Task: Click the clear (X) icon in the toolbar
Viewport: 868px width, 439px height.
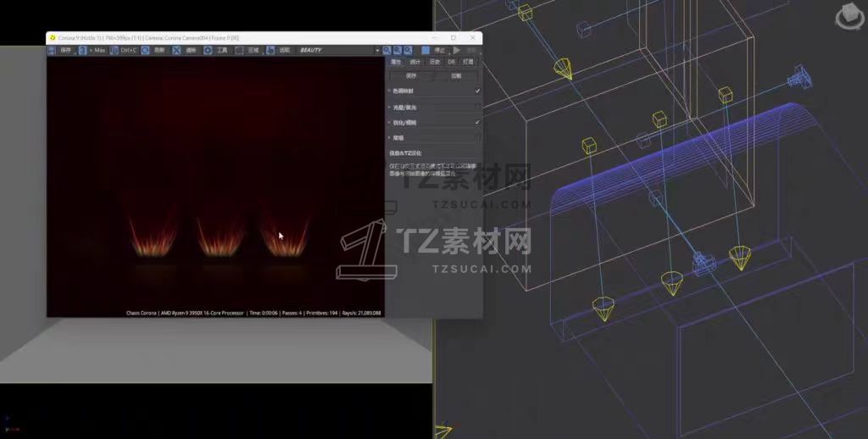Action: coord(176,50)
